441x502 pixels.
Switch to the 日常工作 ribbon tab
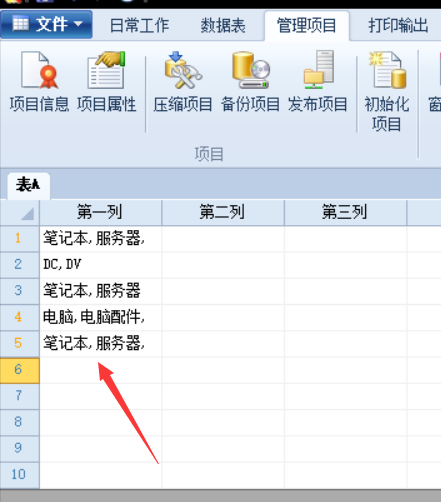(139, 26)
